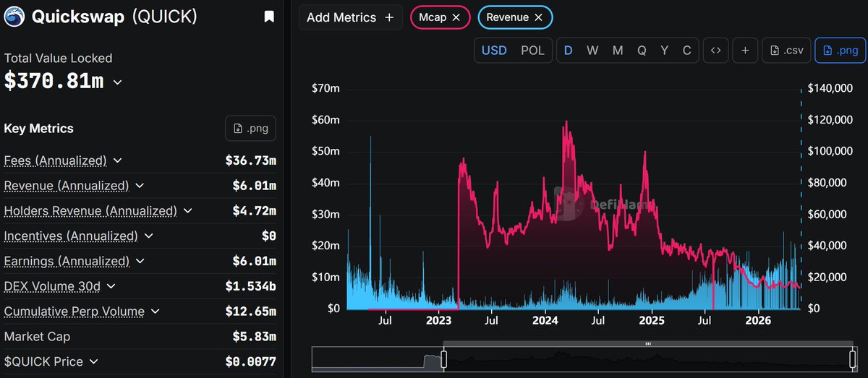Select the cumulative C interval
868x378 pixels.
[x=687, y=51]
